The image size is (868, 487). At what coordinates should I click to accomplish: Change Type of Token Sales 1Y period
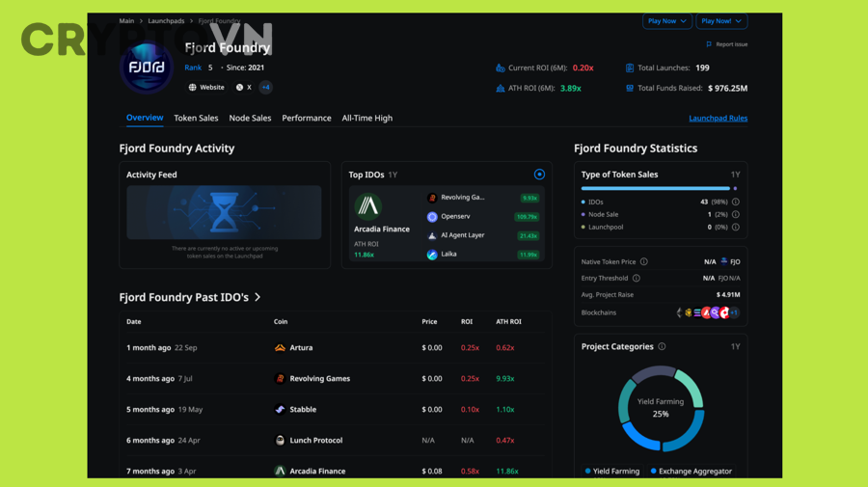(x=735, y=175)
